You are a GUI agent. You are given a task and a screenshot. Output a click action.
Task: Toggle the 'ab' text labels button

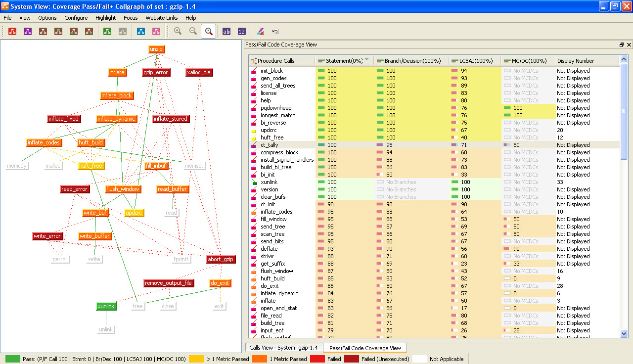pos(226,32)
